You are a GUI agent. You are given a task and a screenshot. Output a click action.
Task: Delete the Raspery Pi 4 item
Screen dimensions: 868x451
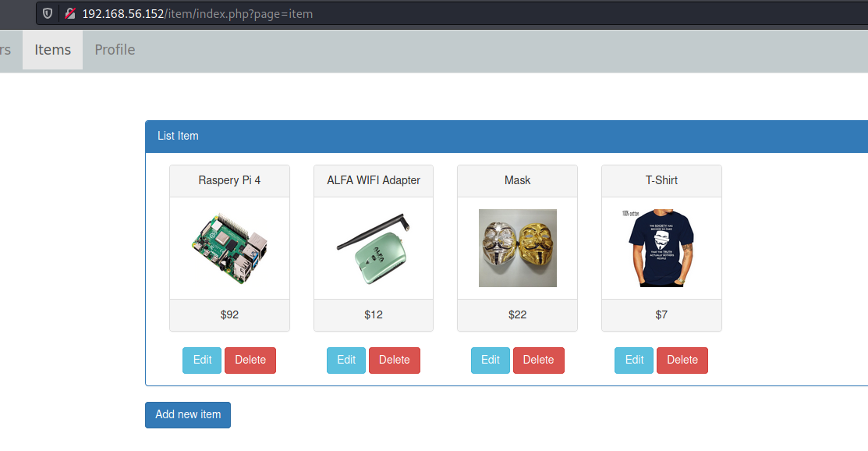click(x=250, y=360)
